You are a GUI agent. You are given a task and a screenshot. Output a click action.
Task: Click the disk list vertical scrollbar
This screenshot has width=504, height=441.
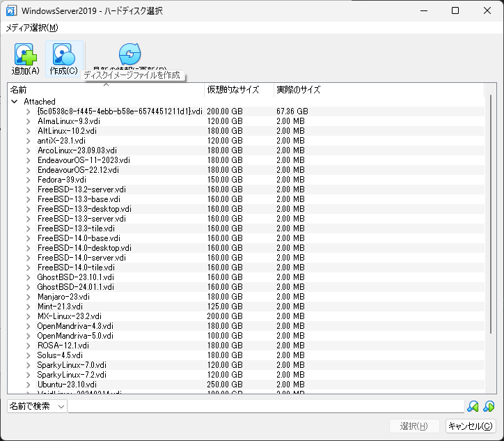[491, 214]
